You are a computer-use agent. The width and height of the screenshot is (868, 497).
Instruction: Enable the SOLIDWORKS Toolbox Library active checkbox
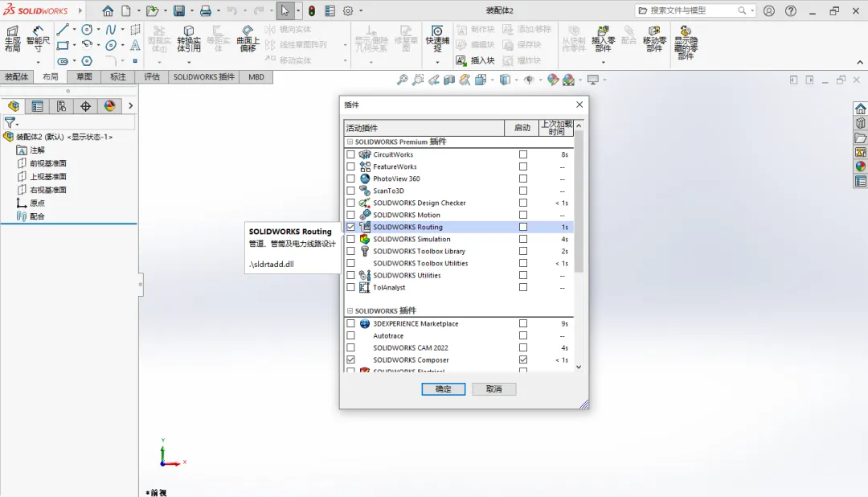point(350,251)
